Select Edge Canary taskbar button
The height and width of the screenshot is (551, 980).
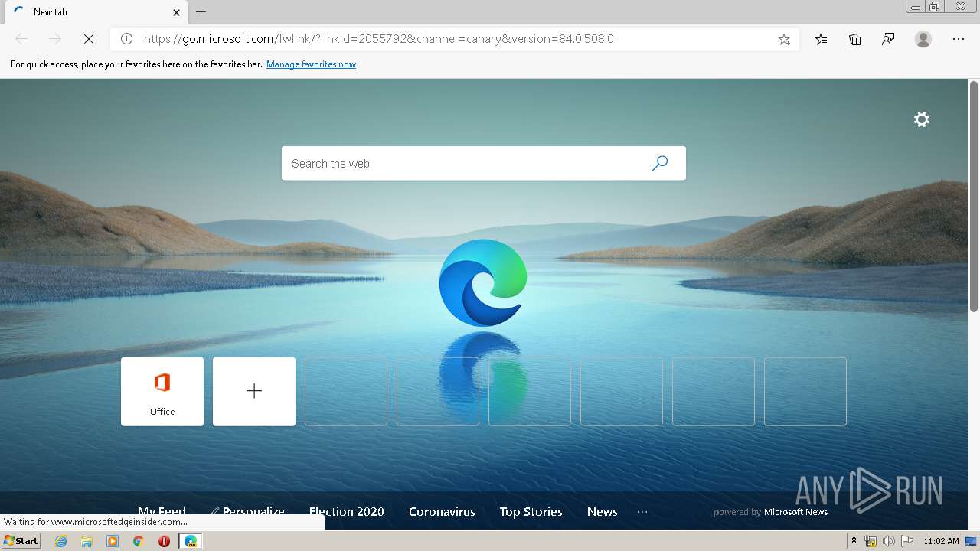click(191, 541)
